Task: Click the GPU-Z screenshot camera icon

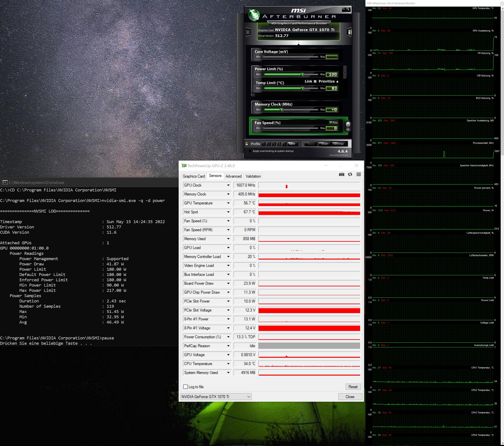Action: point(341,175)
